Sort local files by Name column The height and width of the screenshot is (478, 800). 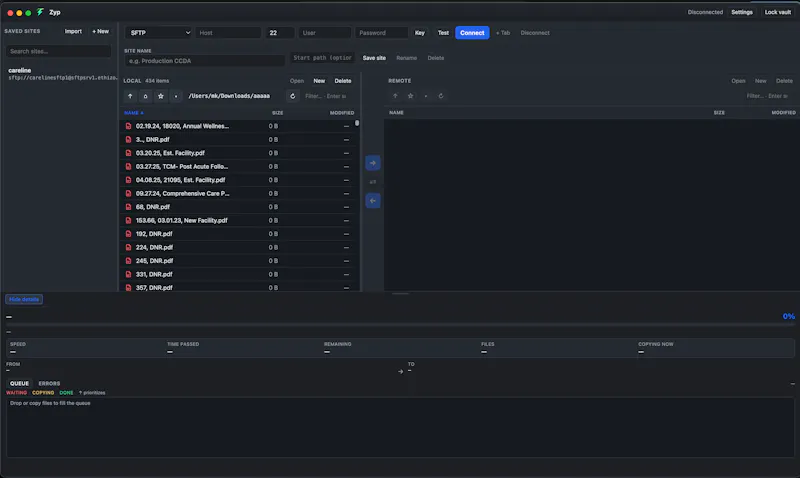click(134, 113)
